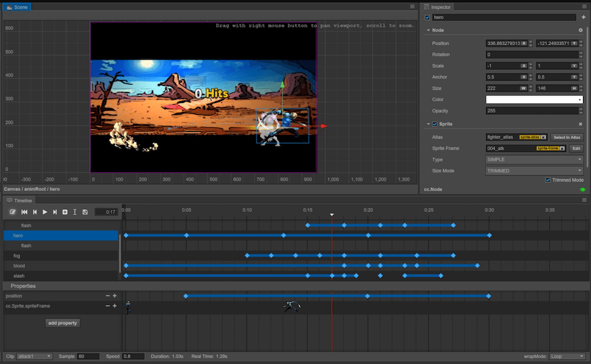
Task: Click the add keyframe plus icon
Action: pyautogui.click(x=65, y=212)
